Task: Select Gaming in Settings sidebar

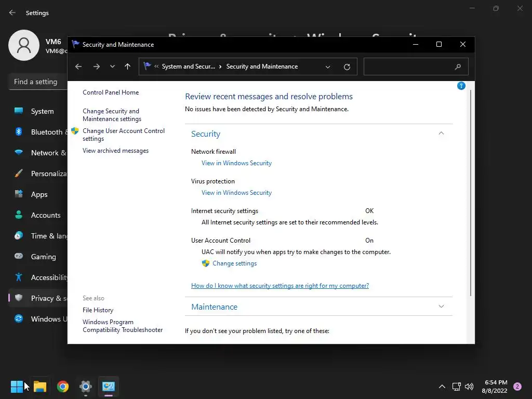Action: click(38, 257)
